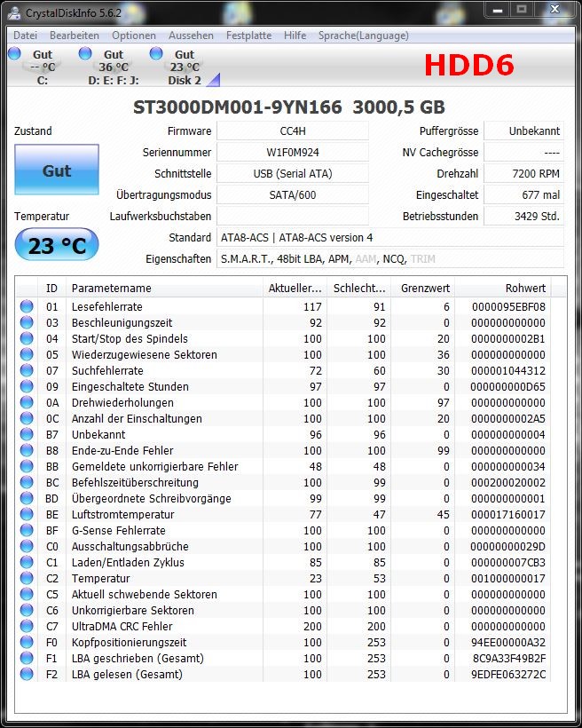The image size is (582, 728).
Task: Click status orb of Ausschaltungsabbrüche row
Action: click(27, 546)
